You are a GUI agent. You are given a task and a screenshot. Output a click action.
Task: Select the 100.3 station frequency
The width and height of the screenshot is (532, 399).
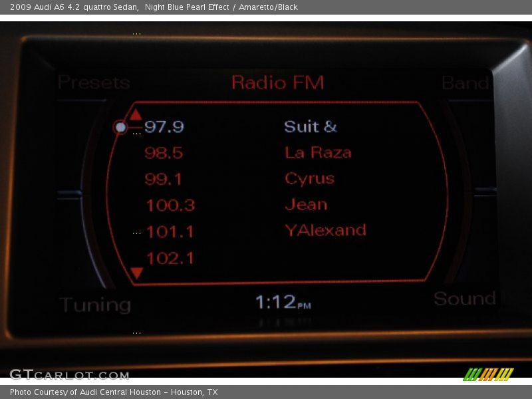[x=170, y=205]
